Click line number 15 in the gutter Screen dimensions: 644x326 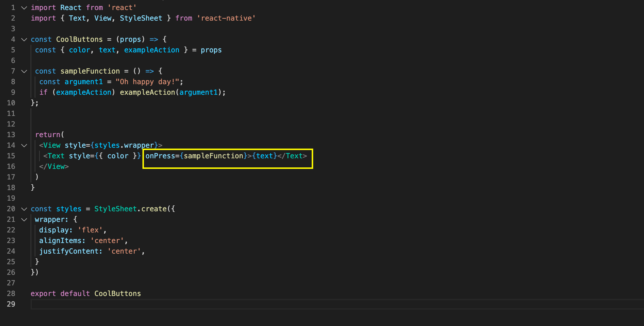pos(11,156)
